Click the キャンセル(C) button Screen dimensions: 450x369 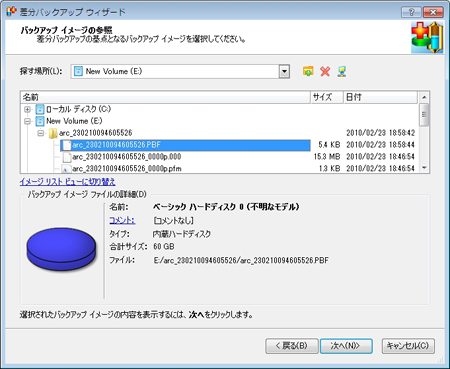coord(408,346)
